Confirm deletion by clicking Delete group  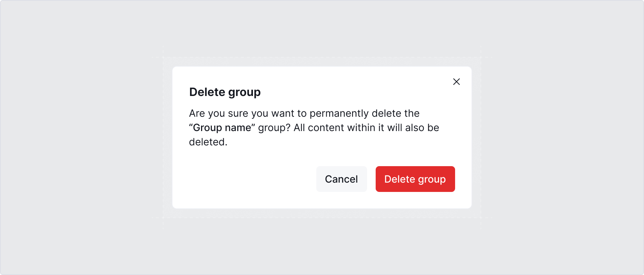[415, 179]
